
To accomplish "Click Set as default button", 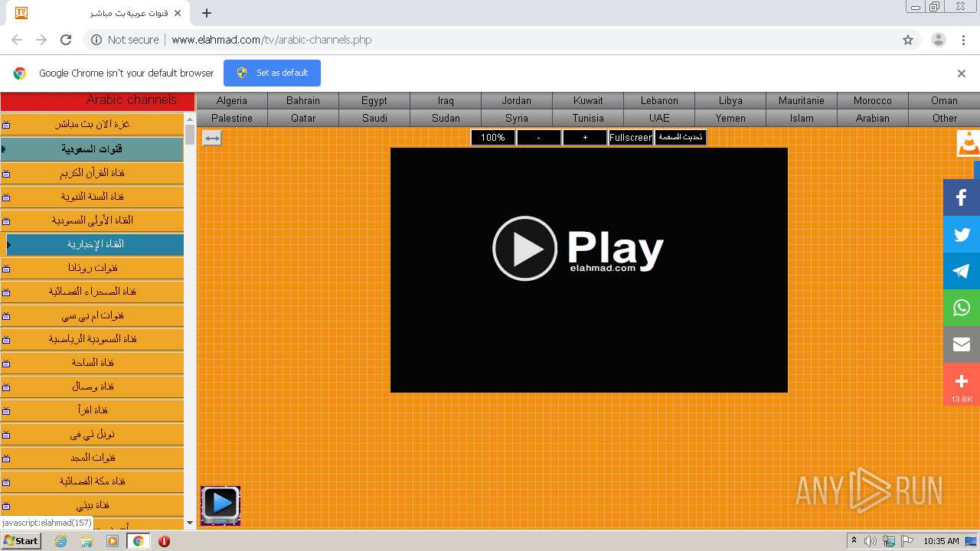I will point(272,73).
